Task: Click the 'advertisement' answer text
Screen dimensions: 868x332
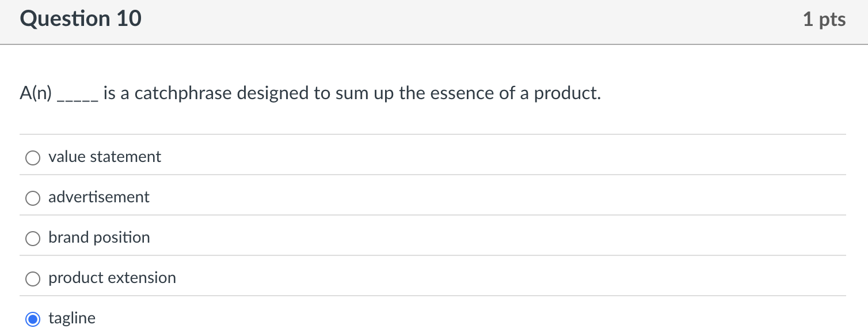Action: pos(99,197)
